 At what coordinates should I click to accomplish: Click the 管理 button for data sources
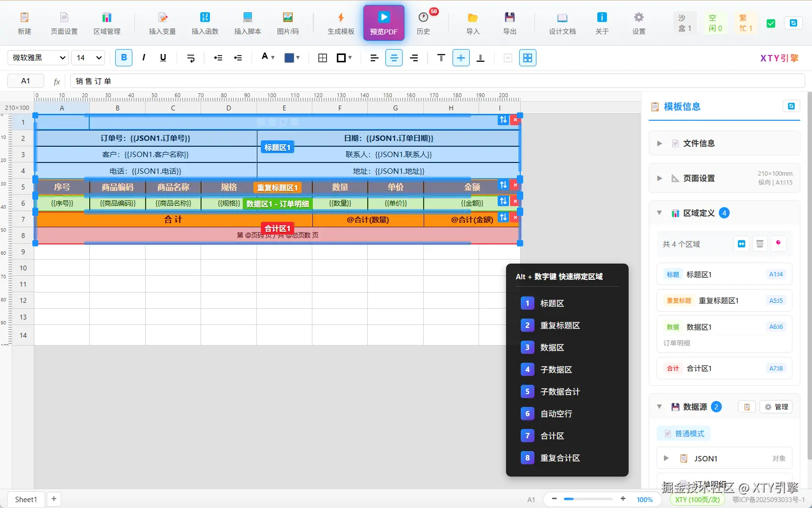[777, 407]
